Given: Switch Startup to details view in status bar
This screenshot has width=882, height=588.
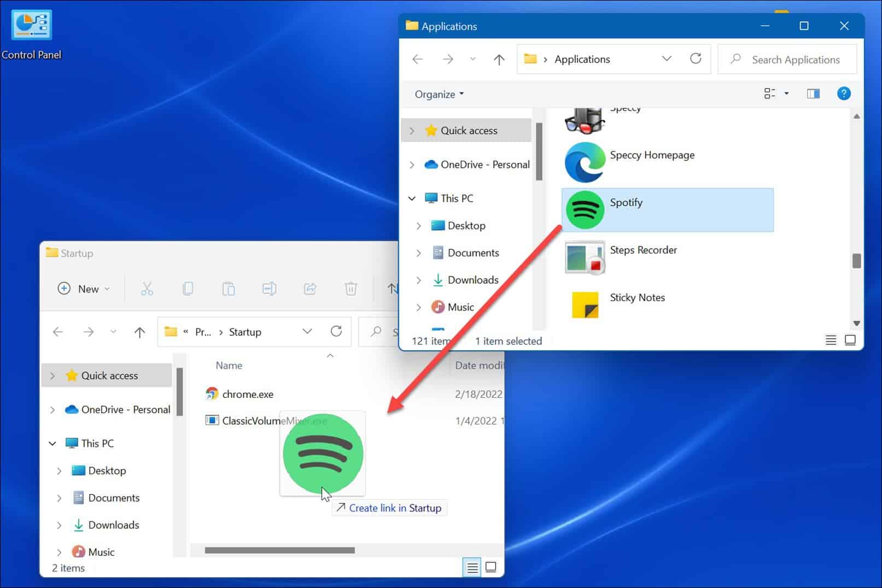Looking at the screenshot, I should pos(472,568).
